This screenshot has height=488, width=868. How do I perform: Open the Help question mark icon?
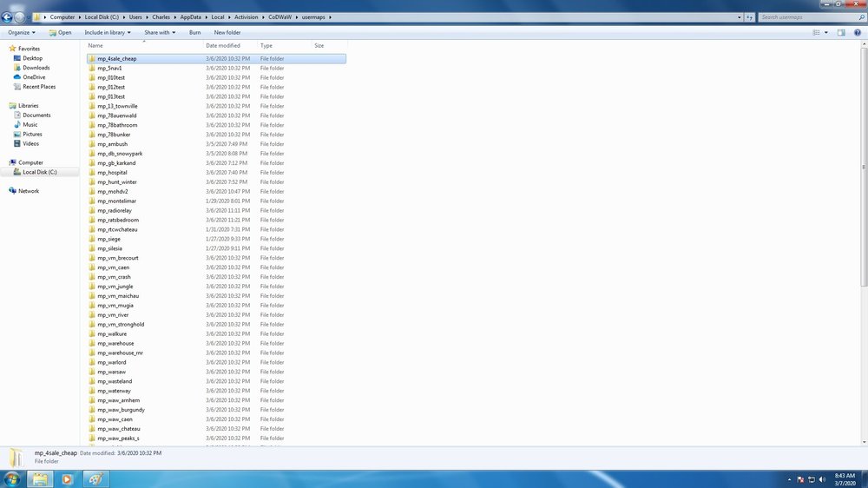pos(857,32)
